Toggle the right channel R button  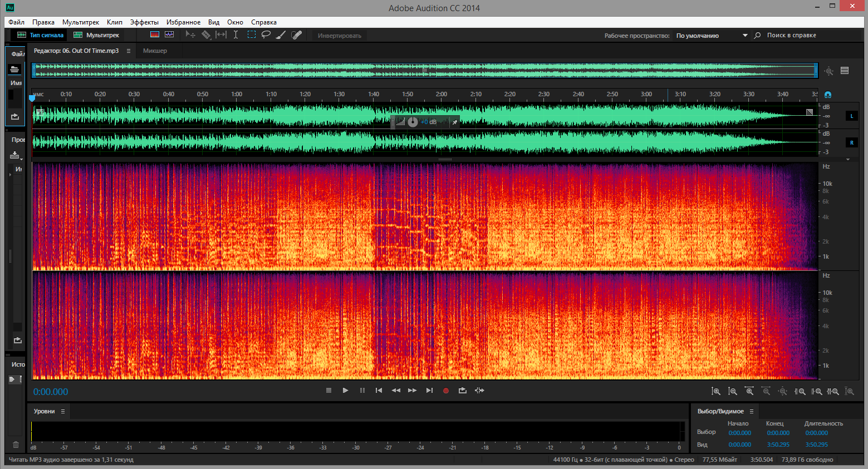click(852, 143)
